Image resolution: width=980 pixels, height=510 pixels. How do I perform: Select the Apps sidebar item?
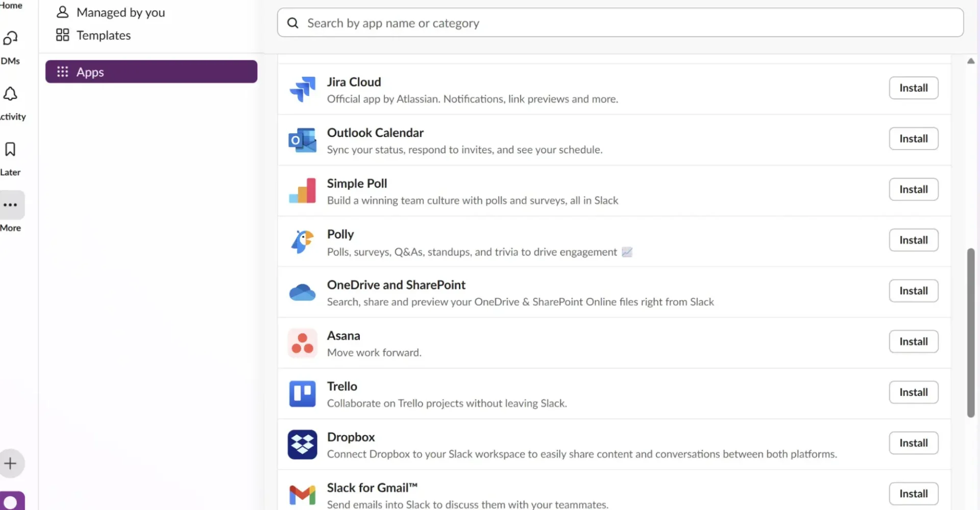(x=151, y=72)
